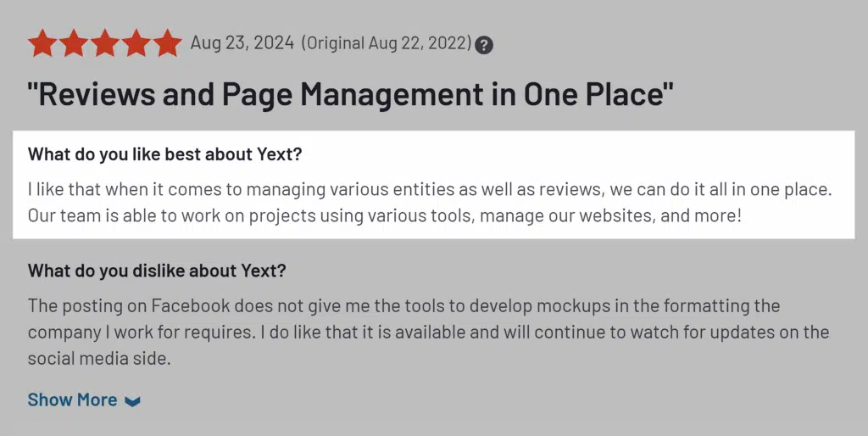This screenshot has width=868, height=436.
Task: Click the line starting "The posting on Facebook"
Action: tap(403, 305)
